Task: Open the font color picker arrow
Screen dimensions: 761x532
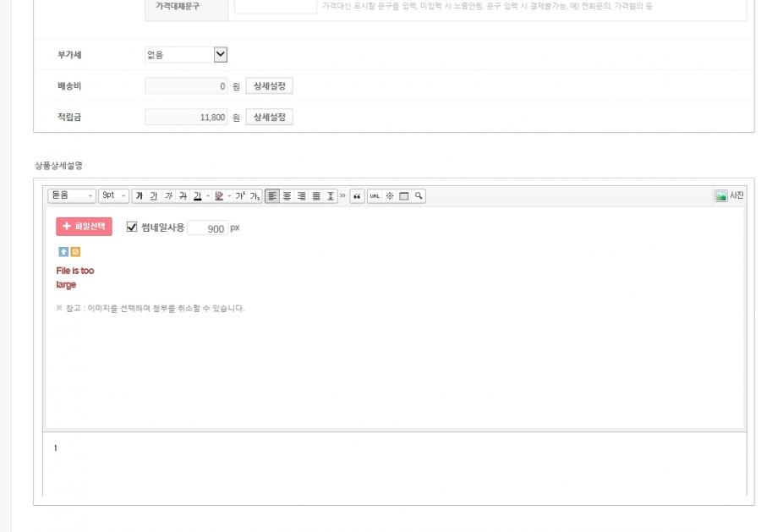Action: click(208, 196)
